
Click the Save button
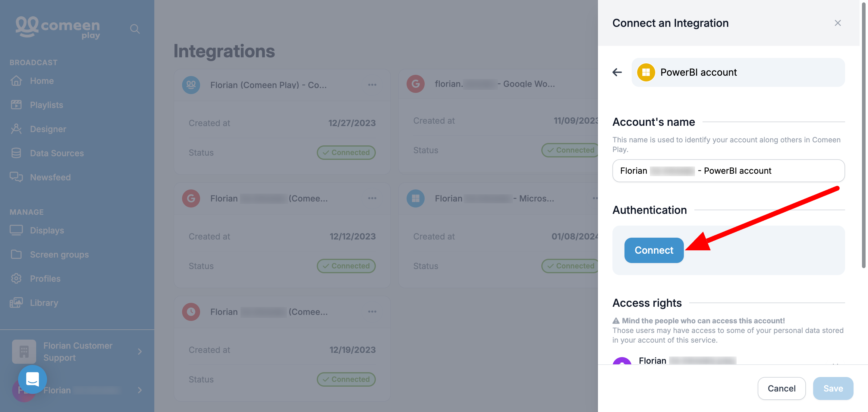pos(833,388)
